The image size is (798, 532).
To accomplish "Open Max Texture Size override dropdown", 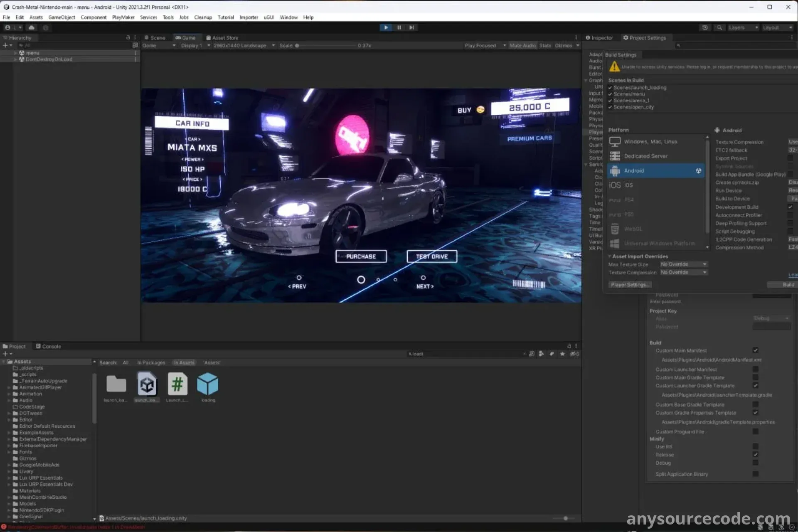I will pos(683,264).
